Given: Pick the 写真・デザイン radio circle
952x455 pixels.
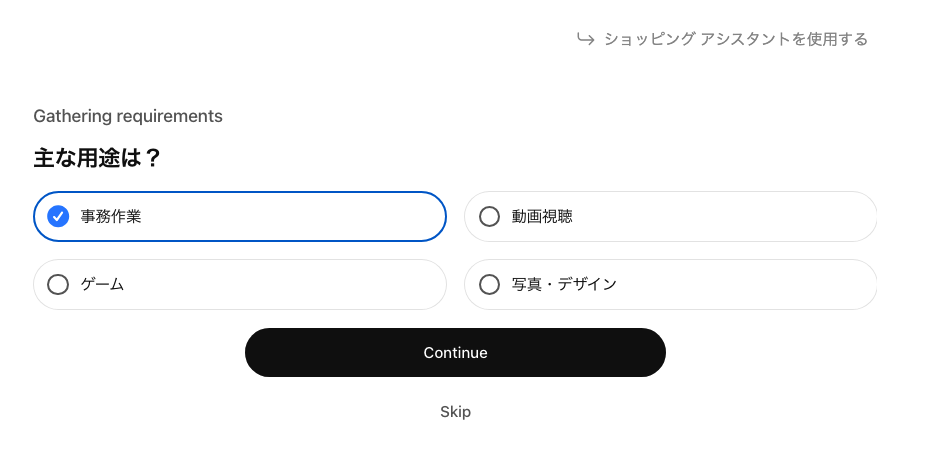Looking at the screenshot, I should pos(489,285).
